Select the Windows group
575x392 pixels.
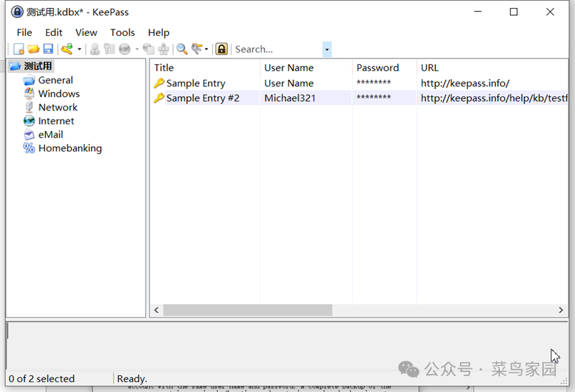pos(58,94)
